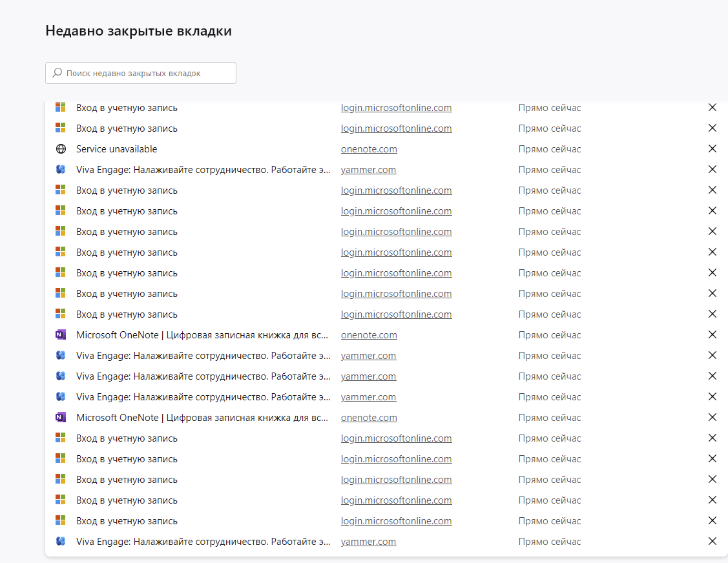The image size is (728, 563).
Task: Remove Viva Engage entry directly above lower OneNote row
Action: coord(712,397)
